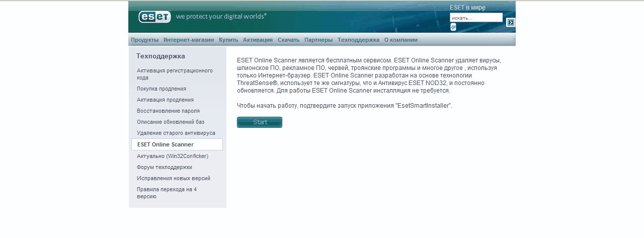
Task: Select the "ESET Online Scanner" sidebar item
Action: pos(177,144)
